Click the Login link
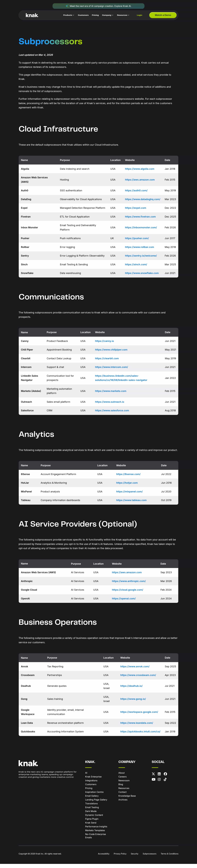 pos(139,15)
